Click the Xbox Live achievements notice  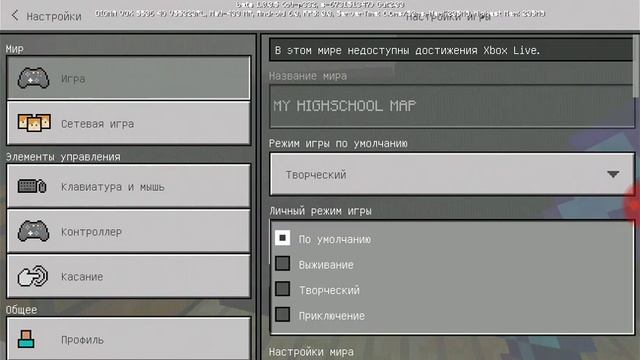pos(451,50)
